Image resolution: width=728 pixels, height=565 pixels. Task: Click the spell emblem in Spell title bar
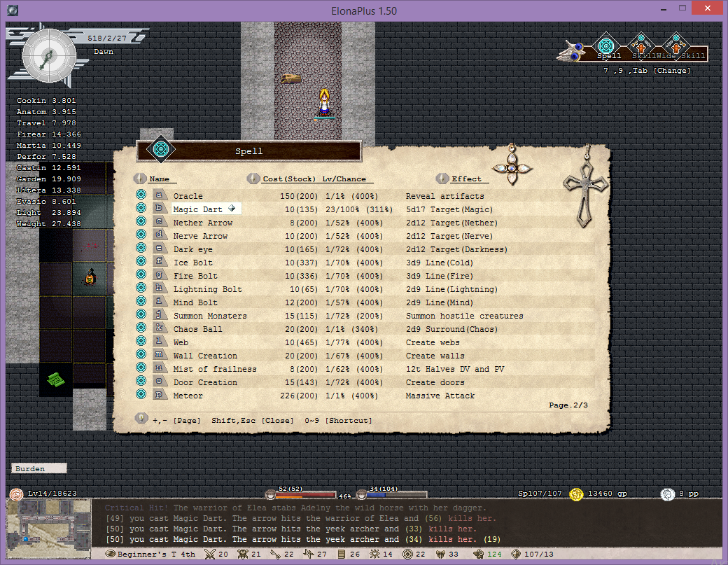tap(160, 150)
